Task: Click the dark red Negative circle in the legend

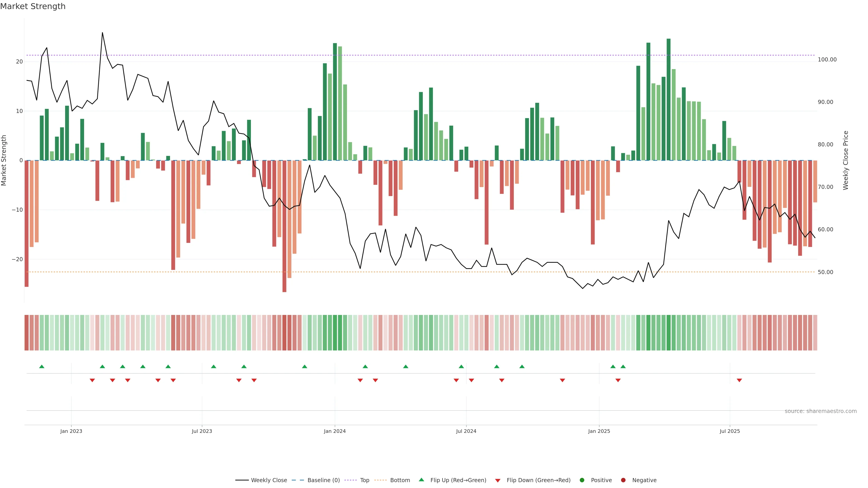Action: click(x=623, y=480)
